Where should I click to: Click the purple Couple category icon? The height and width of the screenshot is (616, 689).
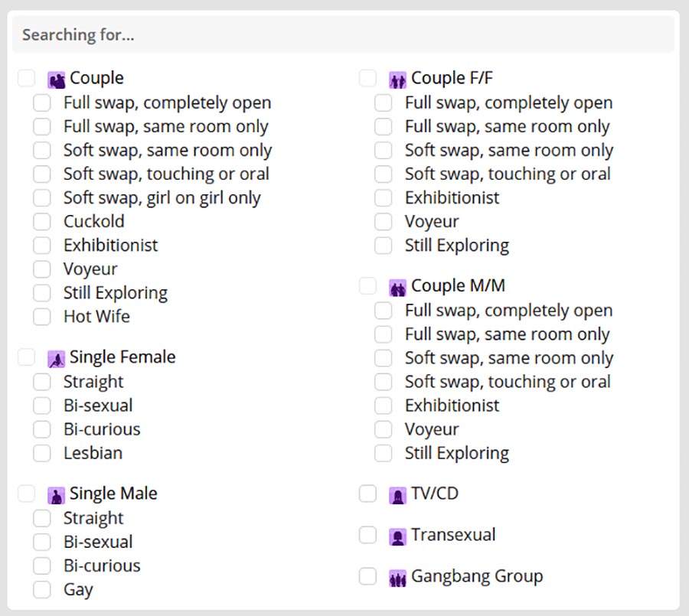[x=56, y=80]
